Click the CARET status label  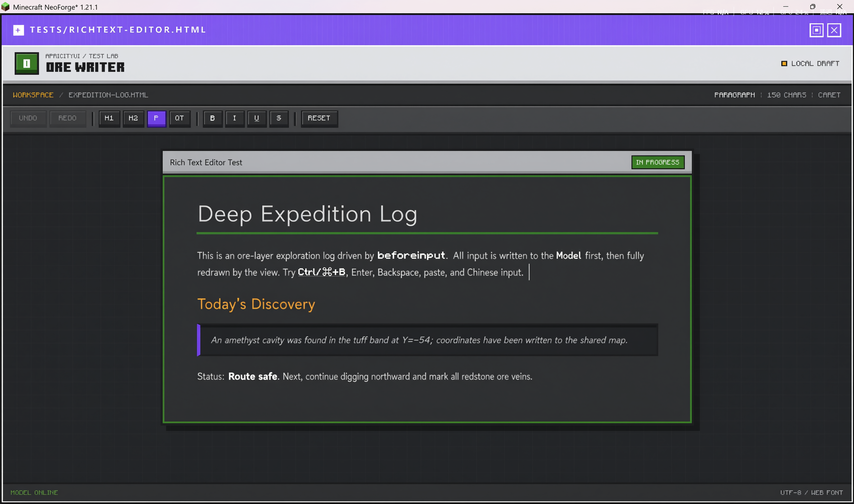coord(829,95)
